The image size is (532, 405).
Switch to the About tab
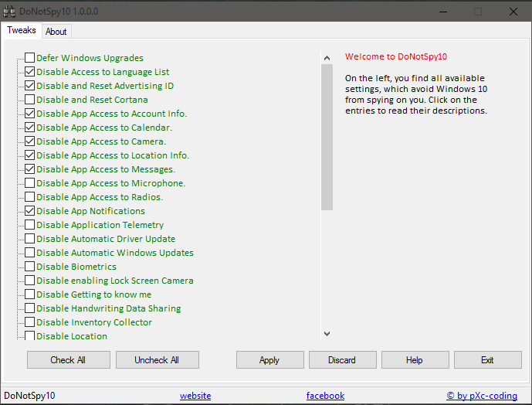click(56, 32)
